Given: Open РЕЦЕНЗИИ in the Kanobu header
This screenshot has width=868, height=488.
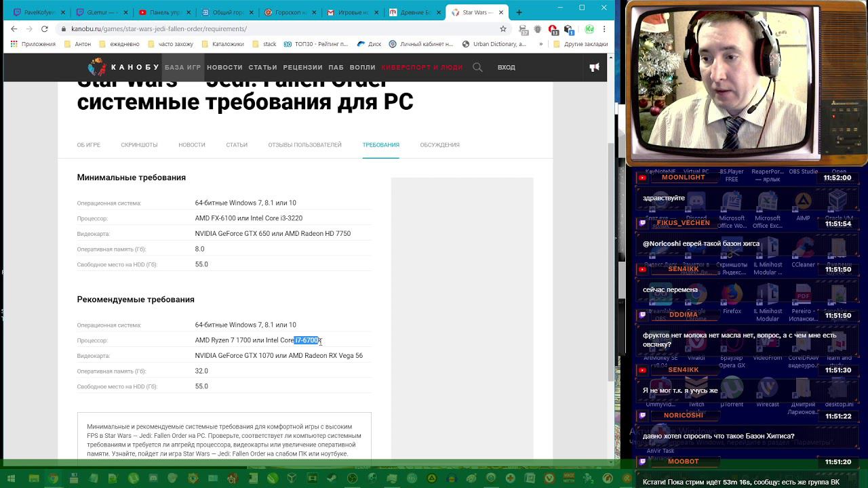Looking at the screenshot, I should click(302, 67).
